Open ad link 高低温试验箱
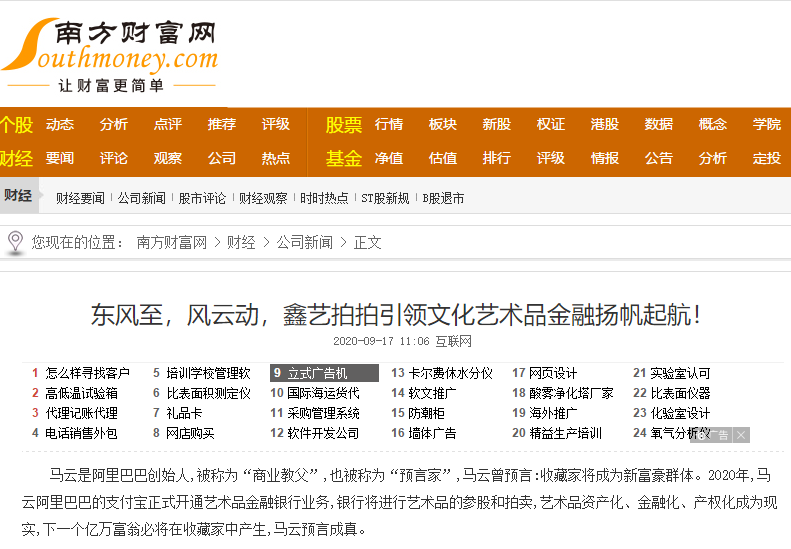The width and height of the screenshot is (791, 549). pyautogui.click(x=82, y=393)
